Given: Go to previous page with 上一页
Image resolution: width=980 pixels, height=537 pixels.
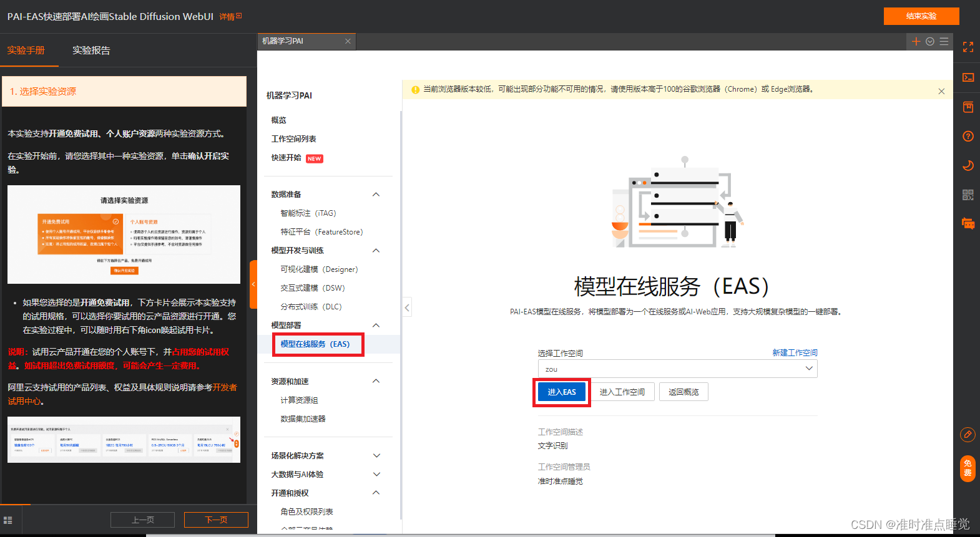Looking at the screenshot, I should 143,520.
